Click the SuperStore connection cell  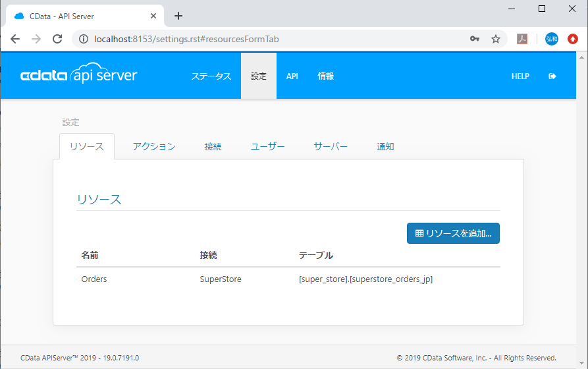pos(221,279)
